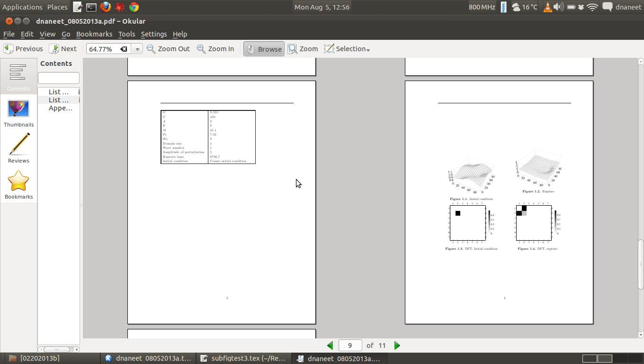644x364 pixels.
Task: Launch the red star application icon
Action: tap(120, 7)
